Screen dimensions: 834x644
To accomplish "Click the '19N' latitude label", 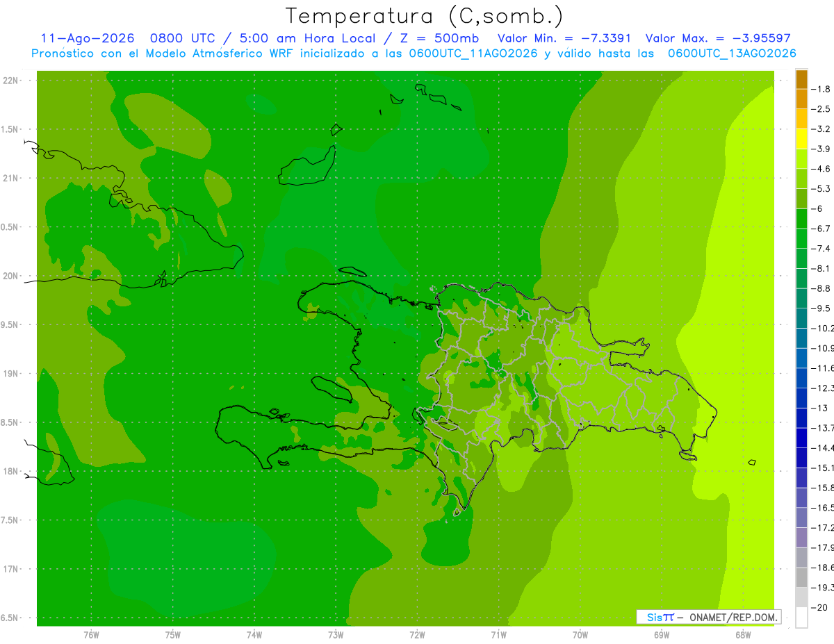I will (x=10, y=374).
